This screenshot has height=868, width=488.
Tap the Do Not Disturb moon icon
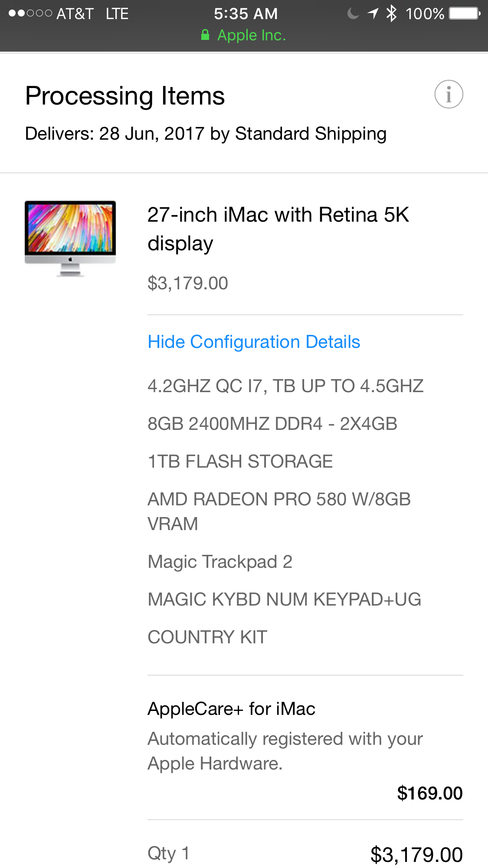(x=353, y=13)
